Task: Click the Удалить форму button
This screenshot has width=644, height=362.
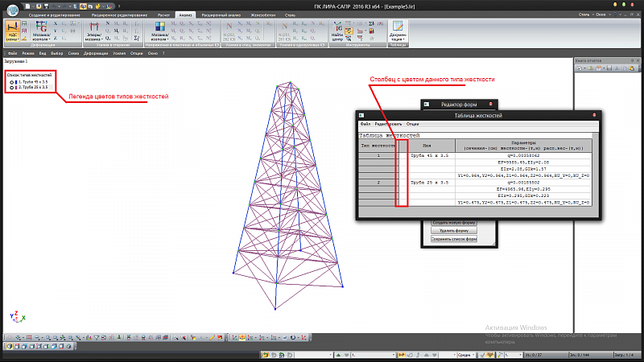Action: [455, 231]
